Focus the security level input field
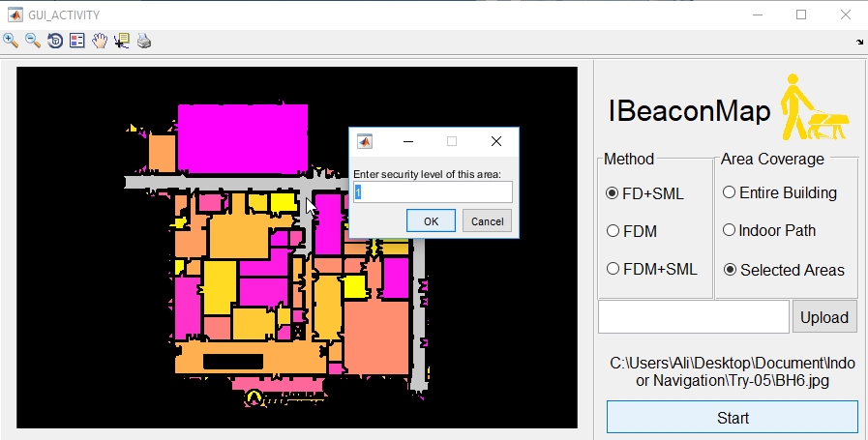Screen dimensions: 868x440 (x=433, y=192)
